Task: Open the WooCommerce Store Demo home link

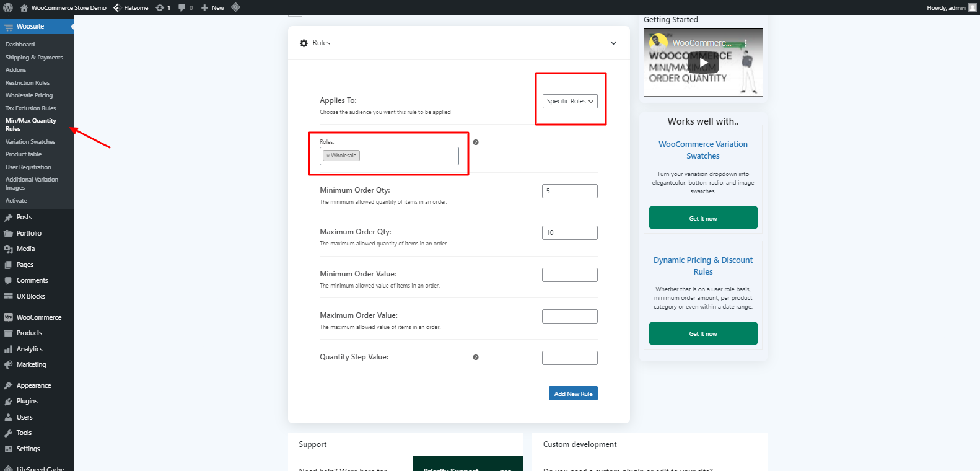Action: [63, 7]
